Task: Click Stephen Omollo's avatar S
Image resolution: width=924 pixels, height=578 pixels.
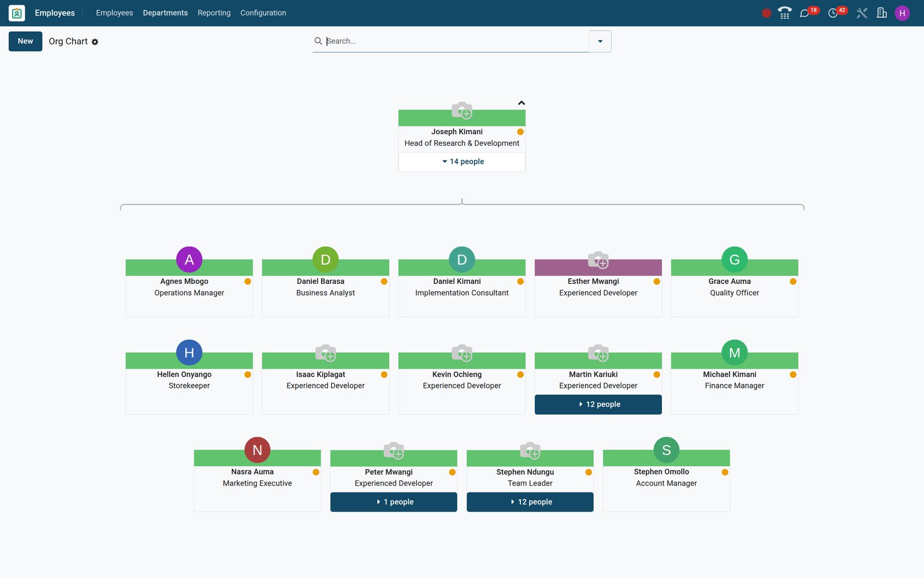Action: coord(666,450)
